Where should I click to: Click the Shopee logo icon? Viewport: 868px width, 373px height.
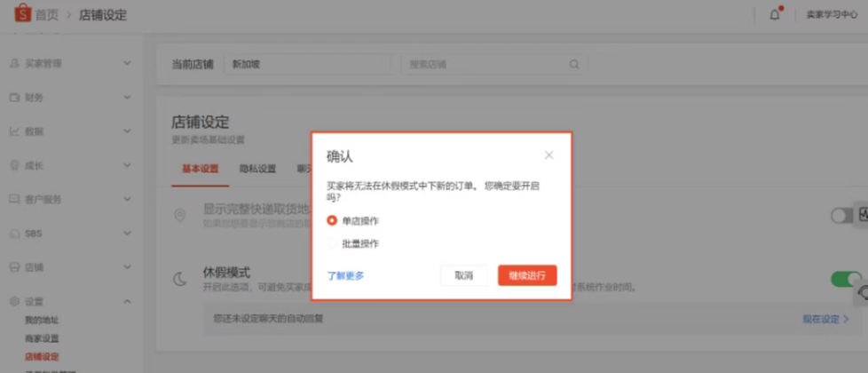23,12
